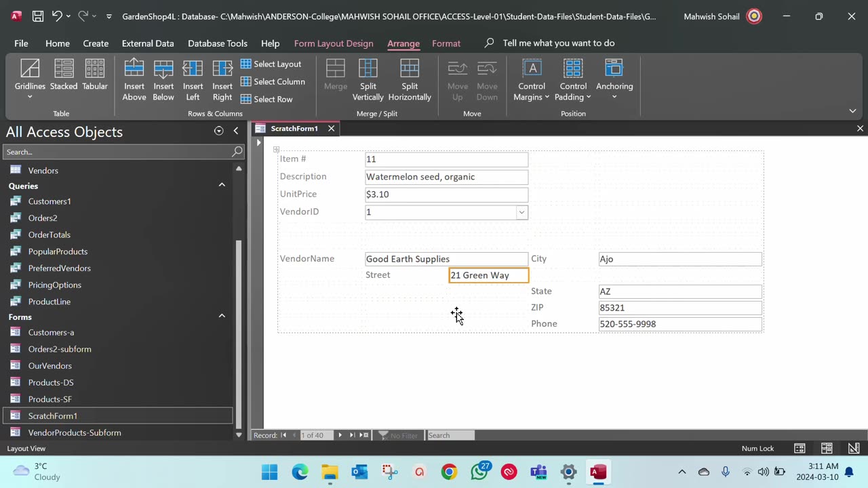Image resolution: width=868 pixels, height=488 pixels.
Task: Insert a row above
Action: (134, 80)
